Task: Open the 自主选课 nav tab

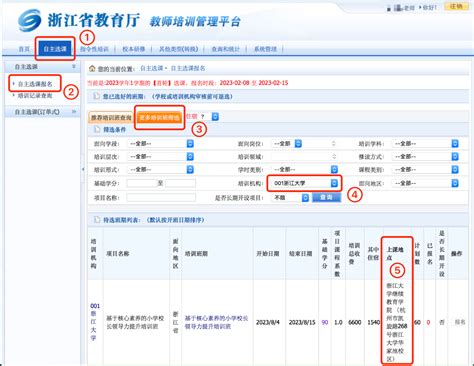Action: 55,49
